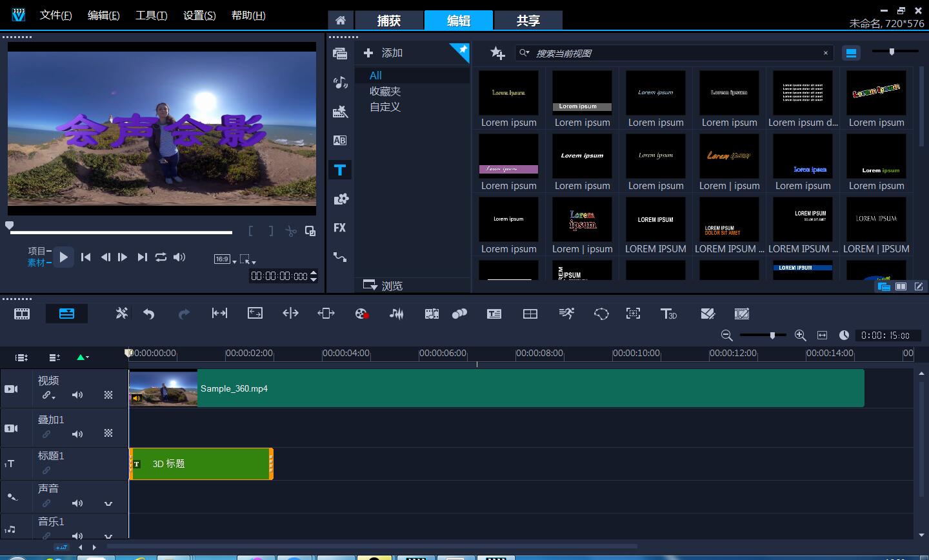Toggle ripple editing link on 标题1 track

[x=46, y=470]
